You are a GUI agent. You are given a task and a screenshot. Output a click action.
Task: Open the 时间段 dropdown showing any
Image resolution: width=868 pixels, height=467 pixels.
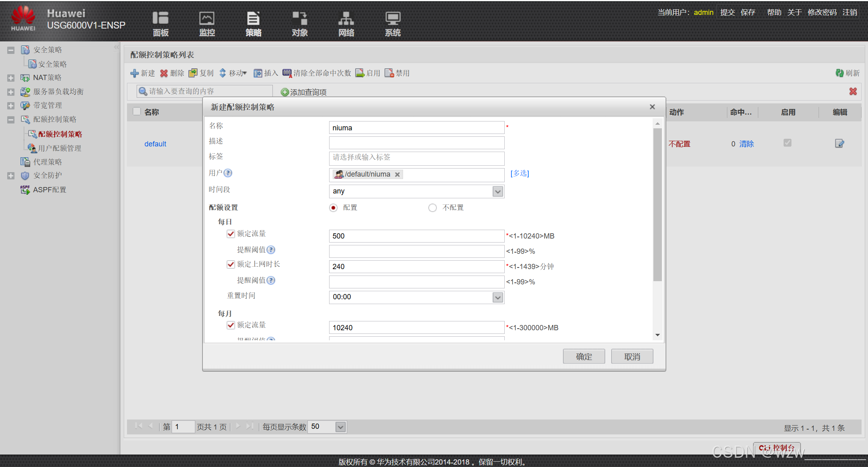pyautogui.click(x=497, y=191)
